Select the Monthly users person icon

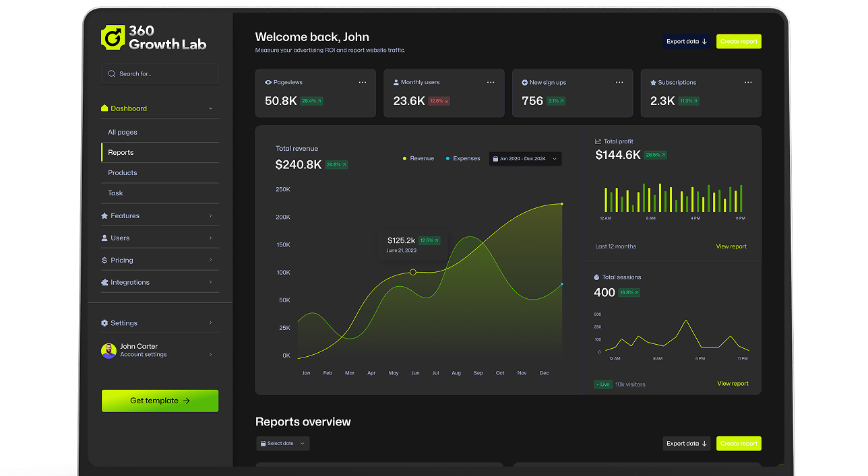point(395,82)
